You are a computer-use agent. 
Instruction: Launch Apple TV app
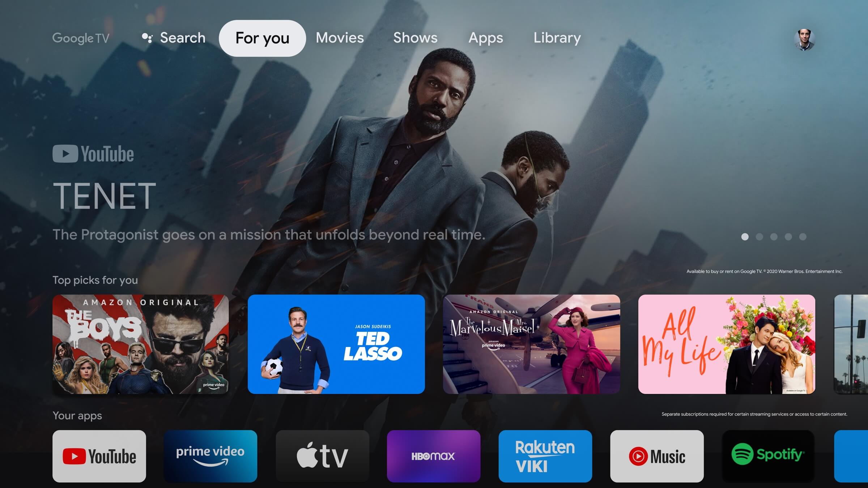[322, 457]
